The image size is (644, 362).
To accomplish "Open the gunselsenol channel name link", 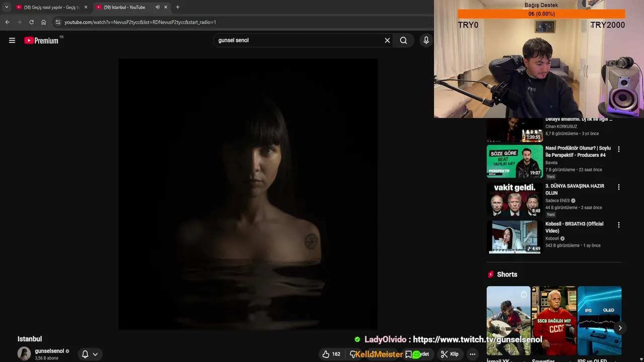I will (x=49, y=351).
